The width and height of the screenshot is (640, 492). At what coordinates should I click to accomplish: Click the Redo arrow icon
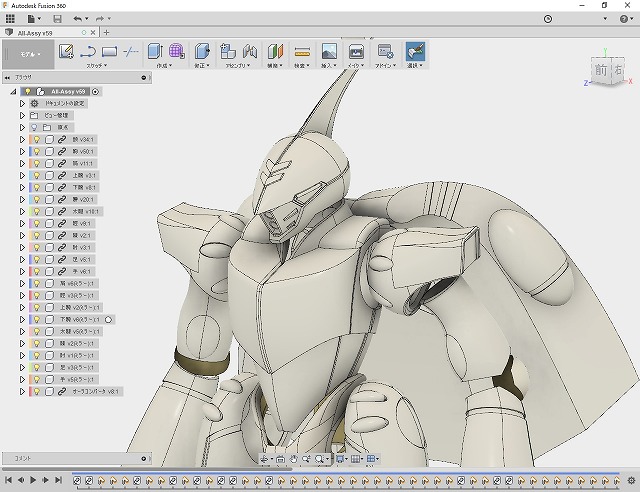pos(100,18)
